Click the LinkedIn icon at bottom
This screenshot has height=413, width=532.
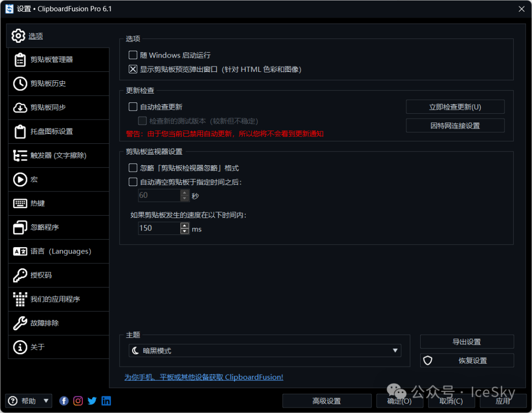(x=106, y=401)
